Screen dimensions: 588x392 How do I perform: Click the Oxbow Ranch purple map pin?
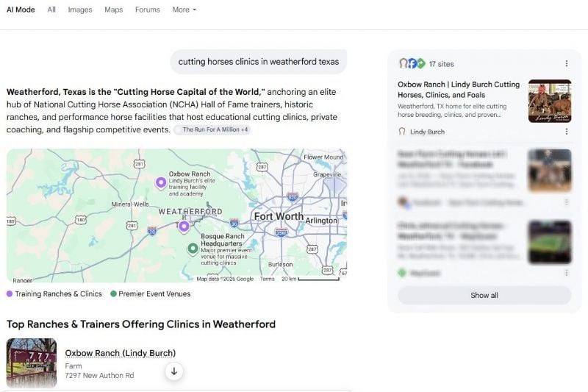point(161,183)
